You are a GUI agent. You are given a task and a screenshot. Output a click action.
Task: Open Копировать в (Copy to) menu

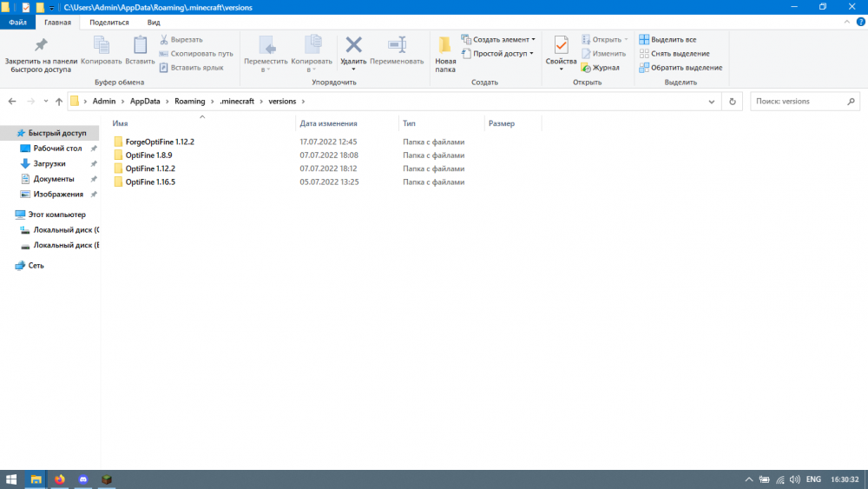(312, 54)
